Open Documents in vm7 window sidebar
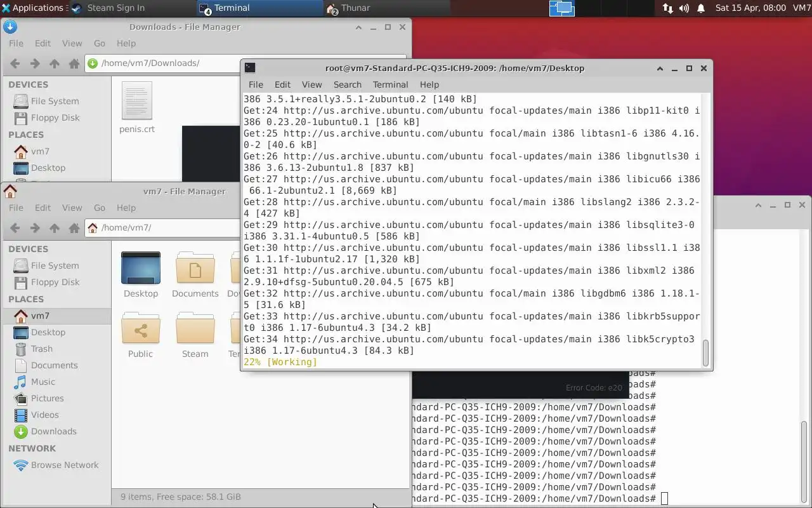The height and width of the screenshot is (508, 812). click(x=54, y=365)
